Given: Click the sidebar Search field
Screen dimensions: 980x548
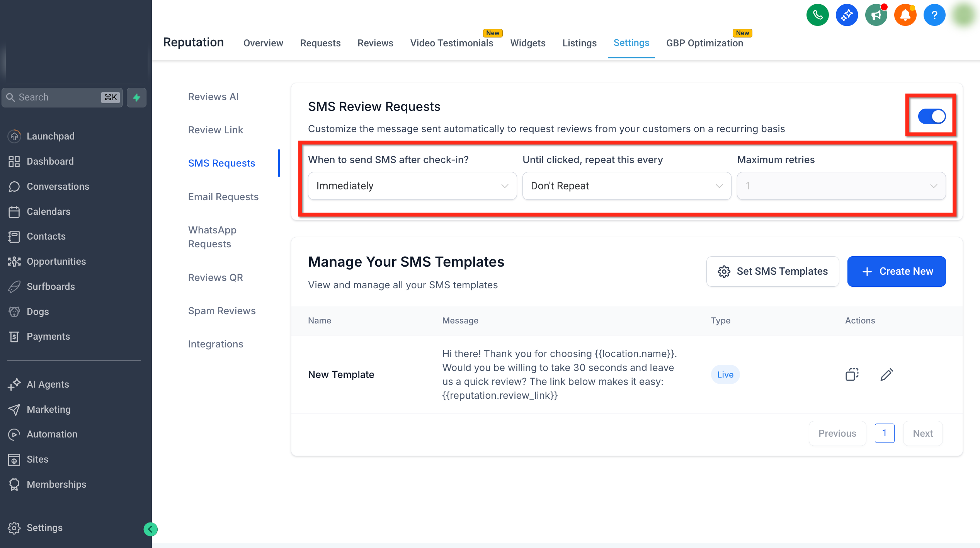Looking at the screenshot, I should click(x=62, y=97).
